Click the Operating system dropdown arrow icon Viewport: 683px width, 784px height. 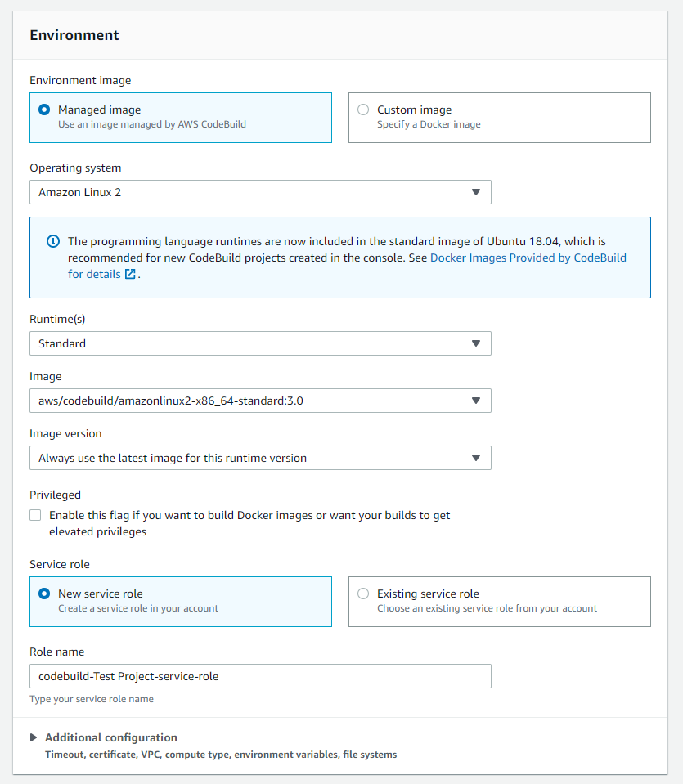point(476,192)
